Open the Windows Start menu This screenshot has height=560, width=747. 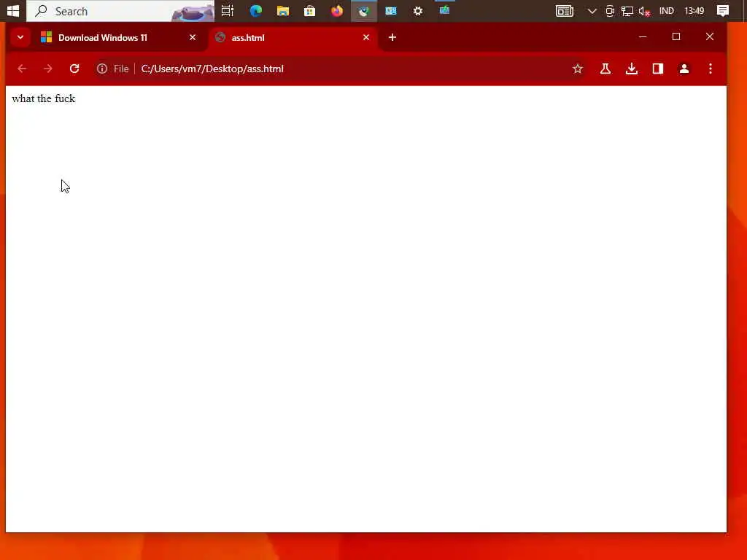point(13,10)
